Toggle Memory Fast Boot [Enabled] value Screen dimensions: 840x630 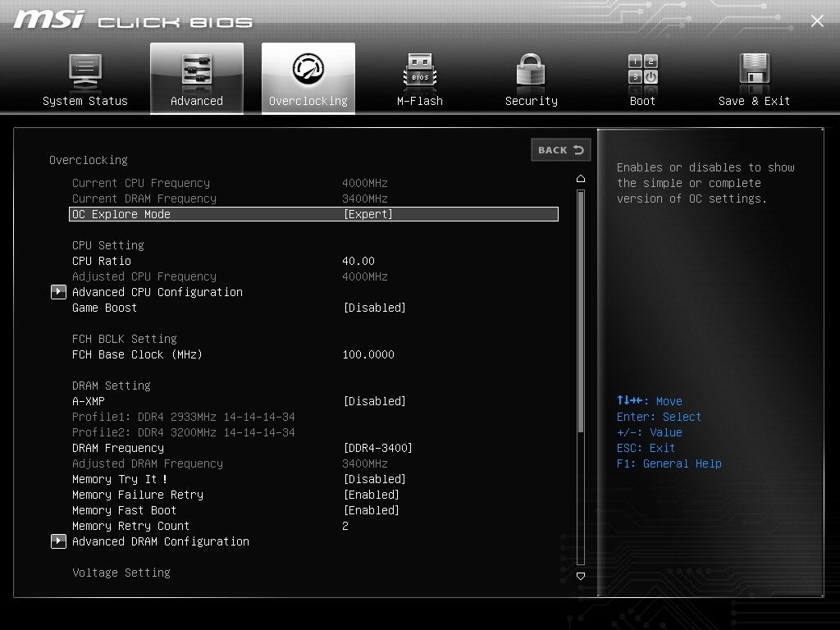(372, 510)
